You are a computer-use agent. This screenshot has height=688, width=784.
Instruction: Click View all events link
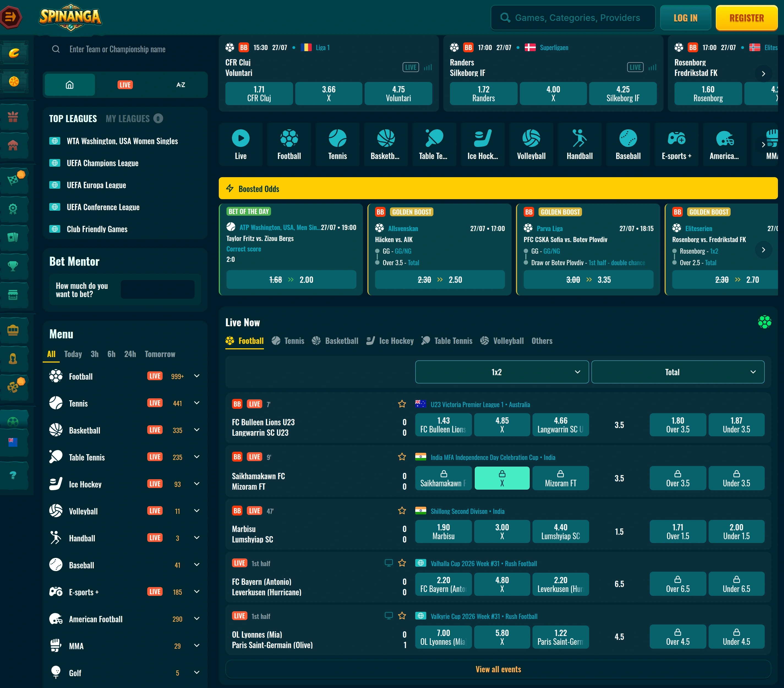[498, 669]
